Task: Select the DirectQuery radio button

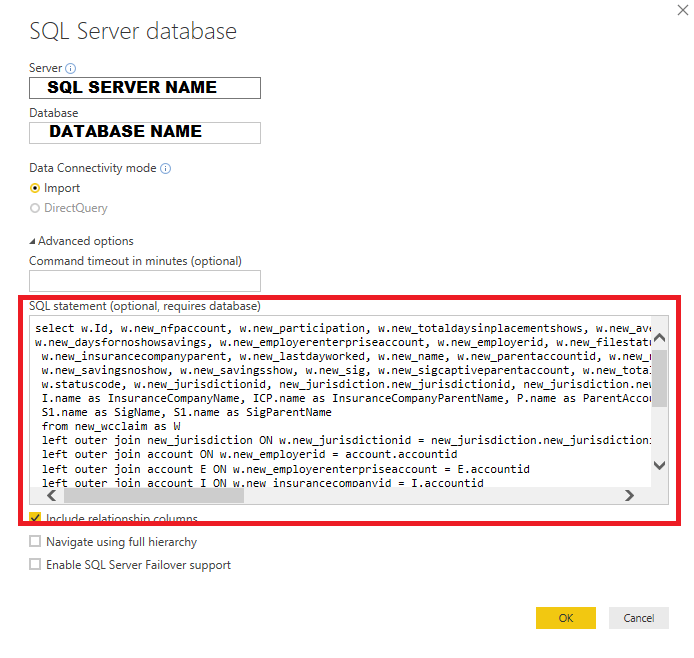Action: [35, 208]
